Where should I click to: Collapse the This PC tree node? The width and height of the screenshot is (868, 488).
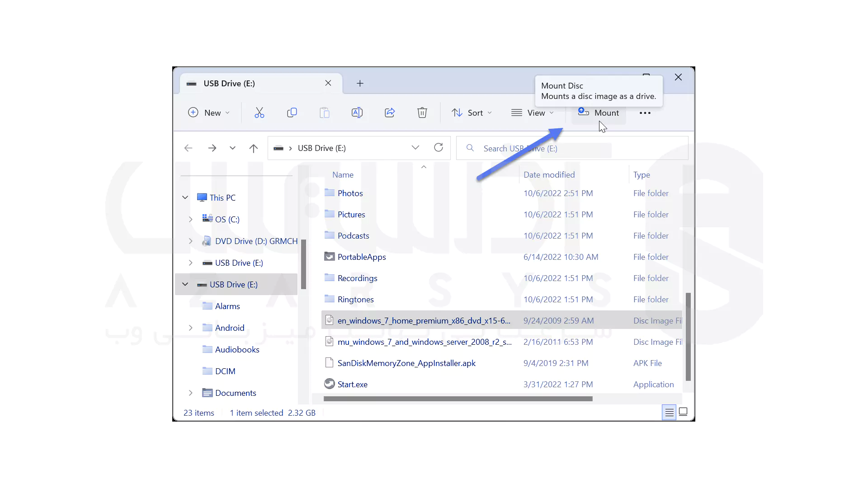[185, 197]
